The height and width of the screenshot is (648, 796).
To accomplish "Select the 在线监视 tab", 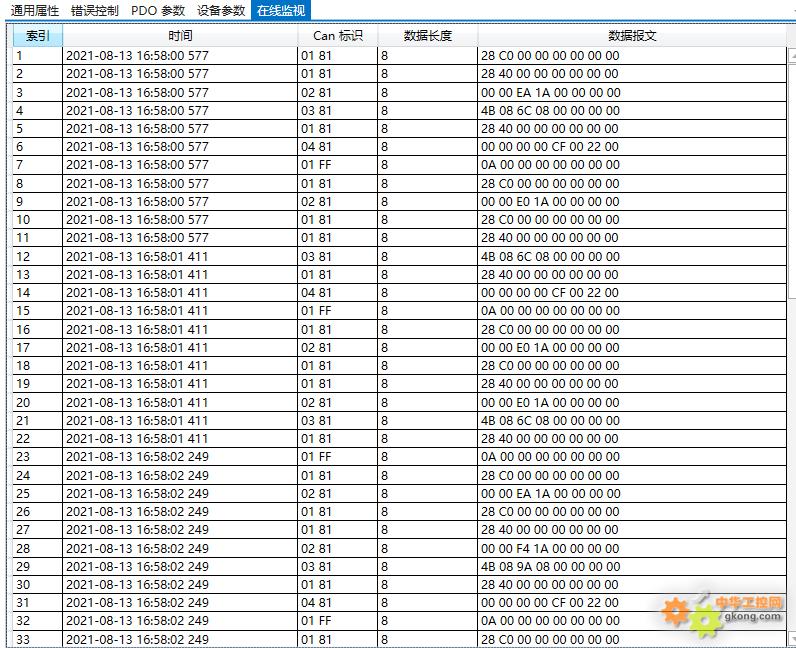I will [280, 10].
